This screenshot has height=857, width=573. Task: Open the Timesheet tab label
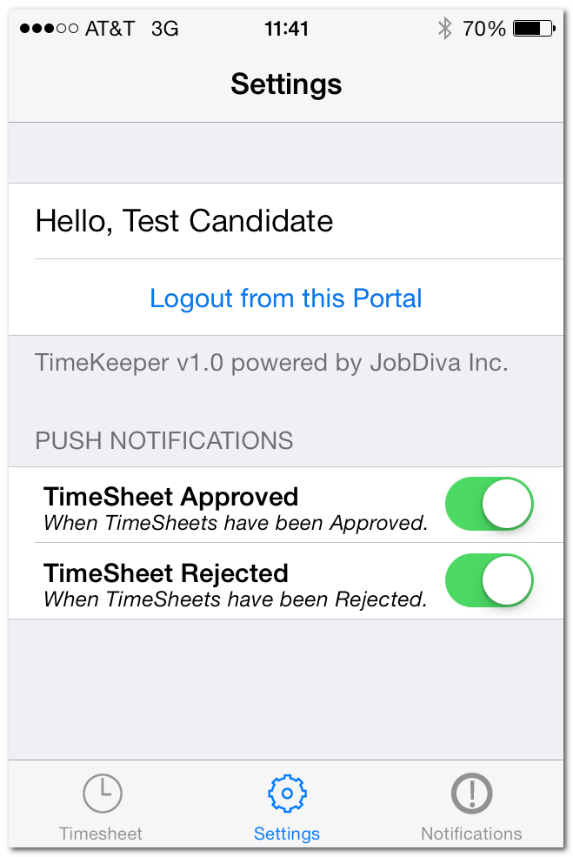tap(101, 833)
